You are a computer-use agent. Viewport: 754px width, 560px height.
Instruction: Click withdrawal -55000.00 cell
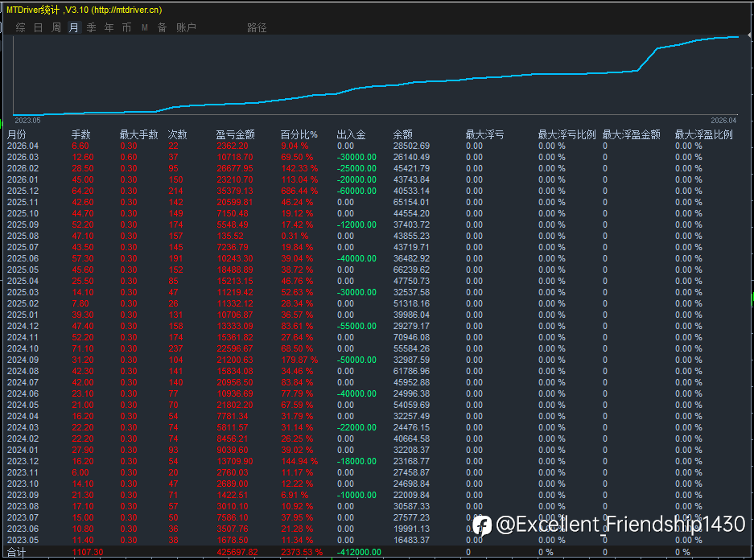[356, 326]
